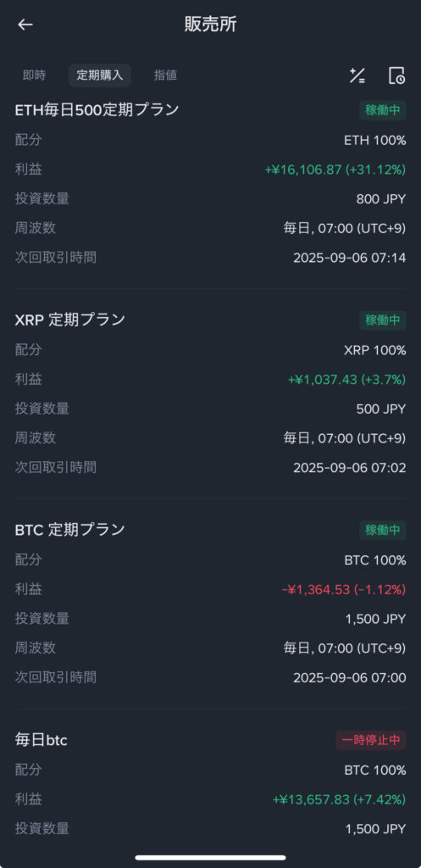Tap the 稼働中 badge on XRP plan
The width and height of the screenshot is (421, 868).
pos(382,320)
